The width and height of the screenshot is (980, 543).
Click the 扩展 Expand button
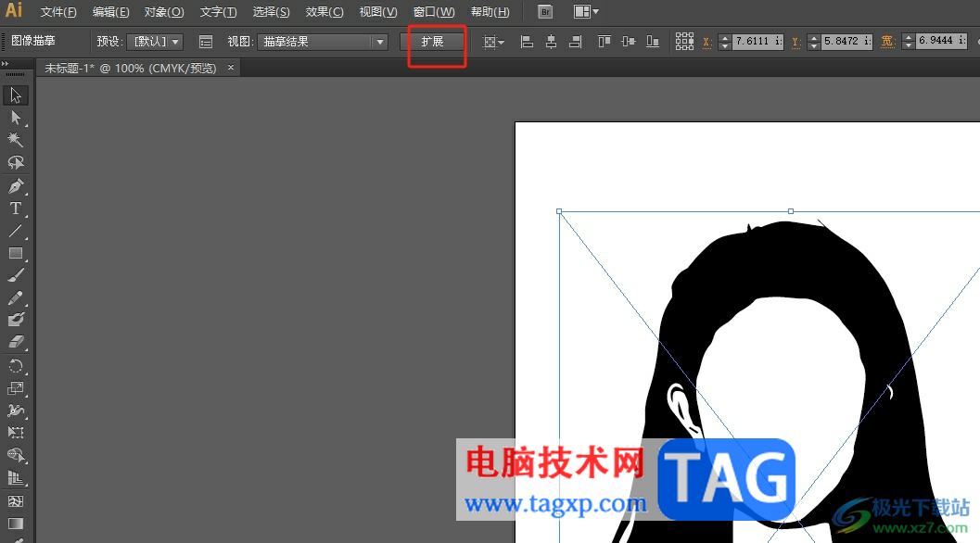[432, 42]
